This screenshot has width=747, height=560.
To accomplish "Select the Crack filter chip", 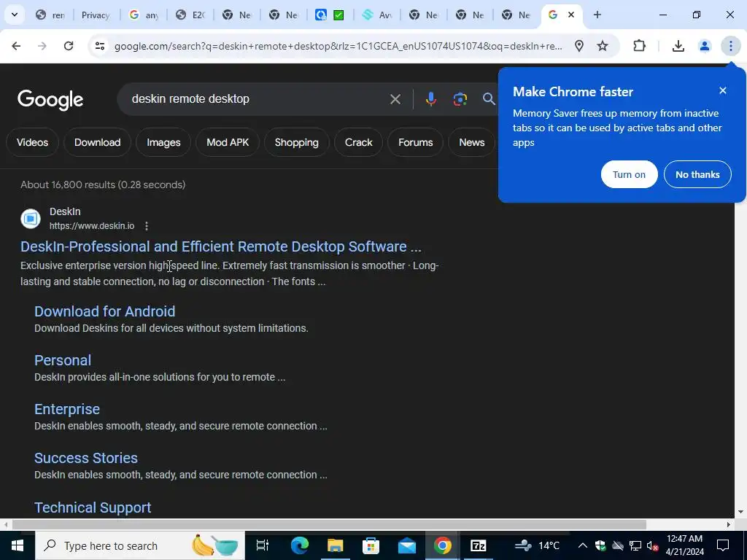I will click(359, 142).
